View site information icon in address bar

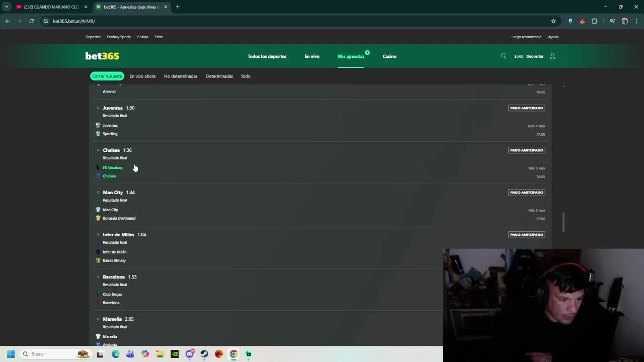click(x=46, y=21)
